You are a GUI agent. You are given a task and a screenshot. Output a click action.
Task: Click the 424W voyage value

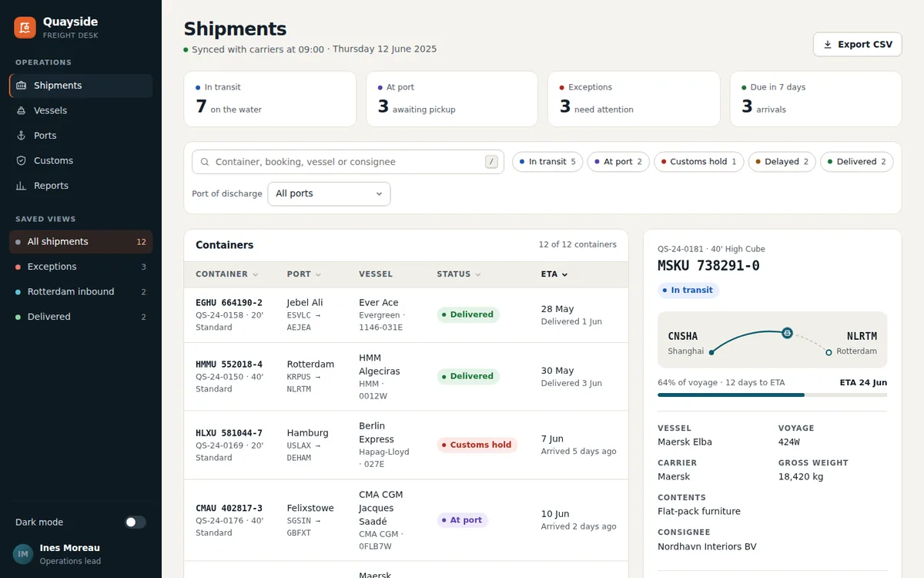click(789, 442)
